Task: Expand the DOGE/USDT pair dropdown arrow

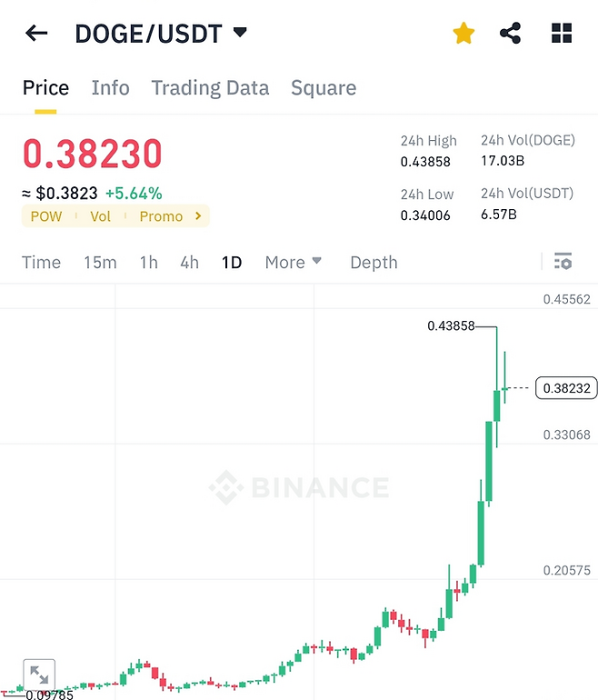Action: [x=240, y=32]
